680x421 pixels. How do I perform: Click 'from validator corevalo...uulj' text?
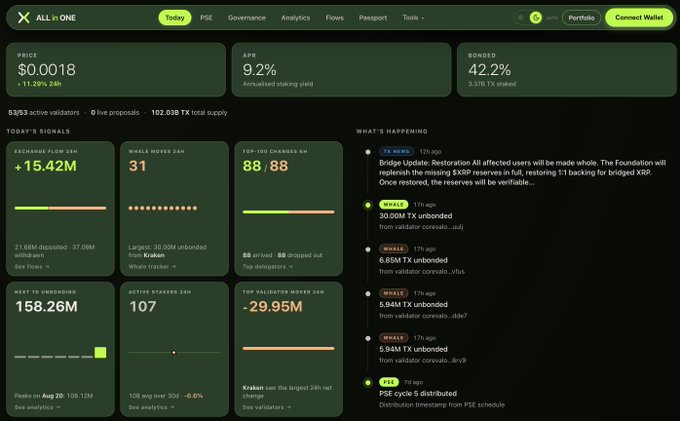421,227
